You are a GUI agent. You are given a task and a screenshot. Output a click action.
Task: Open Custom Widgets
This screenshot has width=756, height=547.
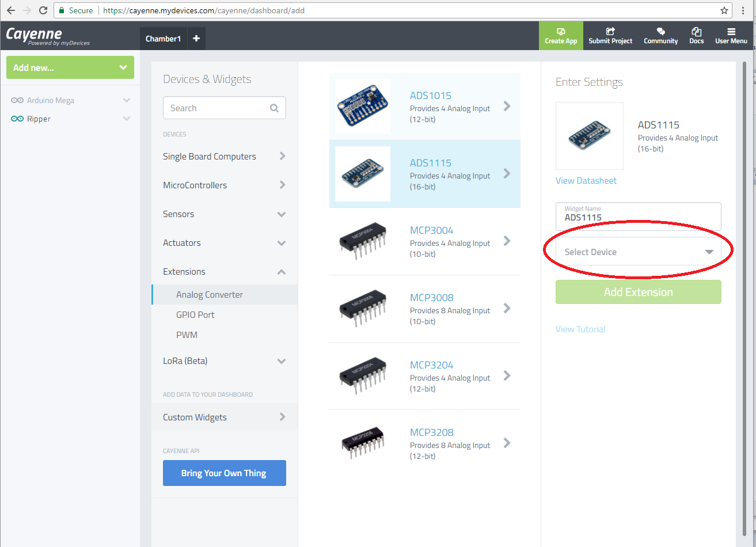point(225,417)
